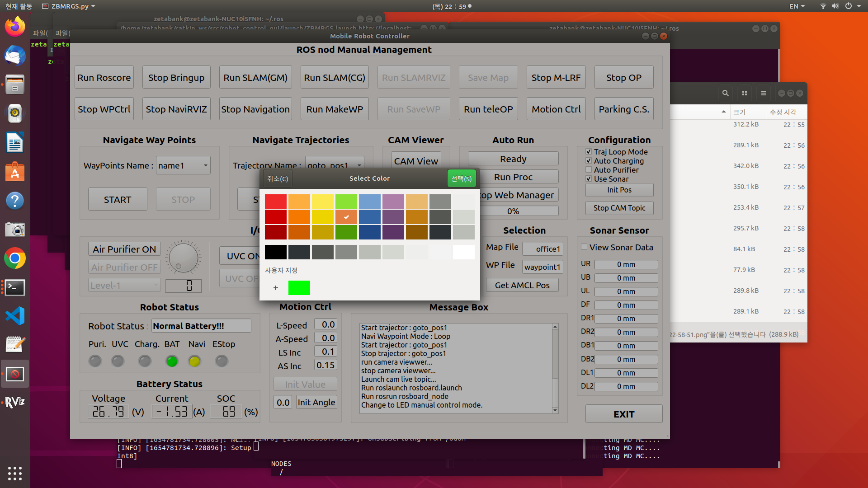Launch Thunderbird mail from dock
The height and width of the screenshot is (488, 868).
point(15,56)
